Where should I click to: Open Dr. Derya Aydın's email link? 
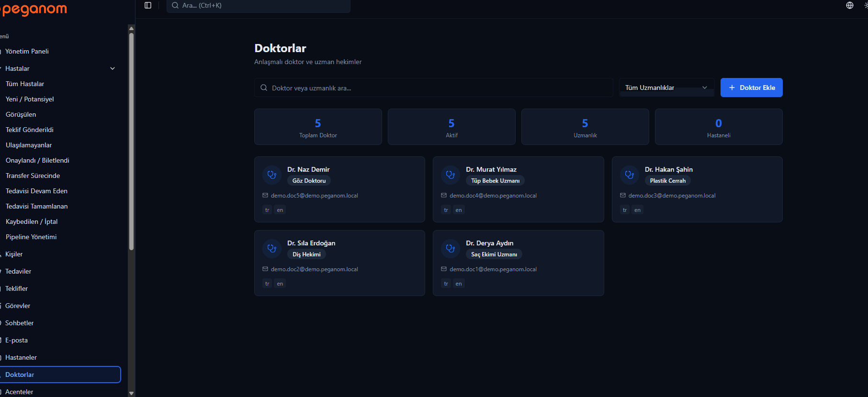pyautogui.click(x=493, y=269)
